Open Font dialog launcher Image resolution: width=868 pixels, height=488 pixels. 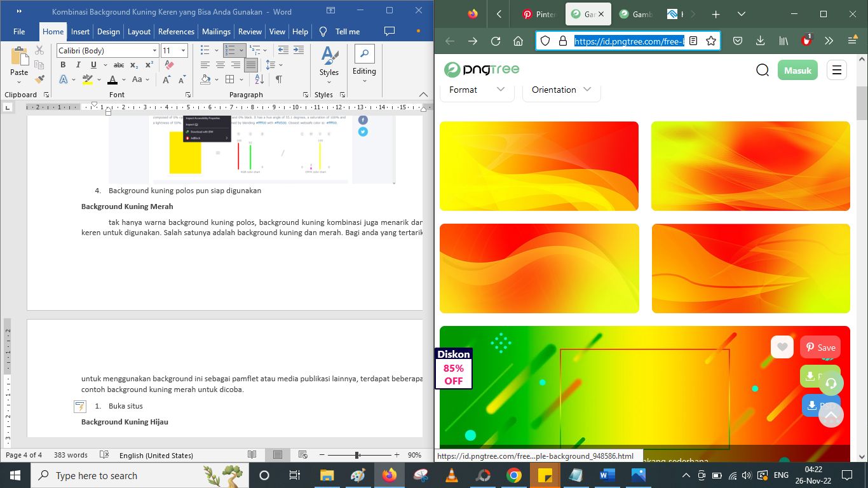click(188, 95)
